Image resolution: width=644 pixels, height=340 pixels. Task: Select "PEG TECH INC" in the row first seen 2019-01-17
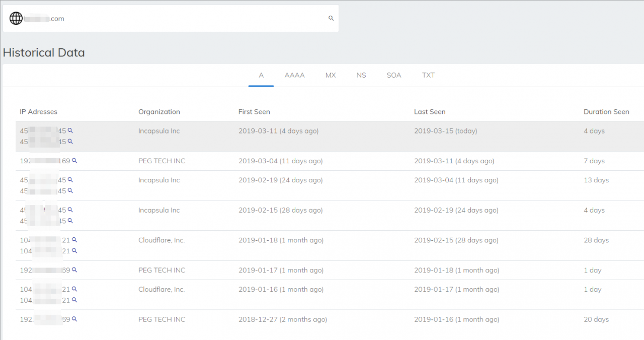pos(162,270)
